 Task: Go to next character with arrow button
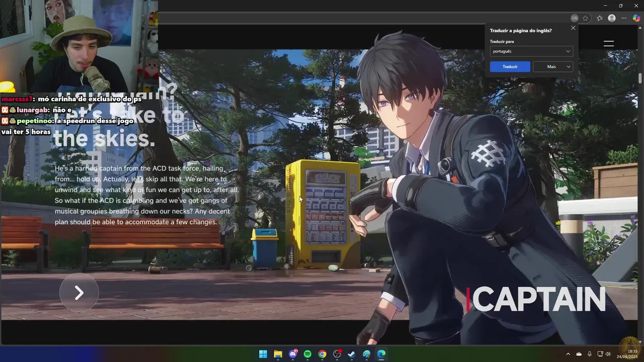point(79,293)
